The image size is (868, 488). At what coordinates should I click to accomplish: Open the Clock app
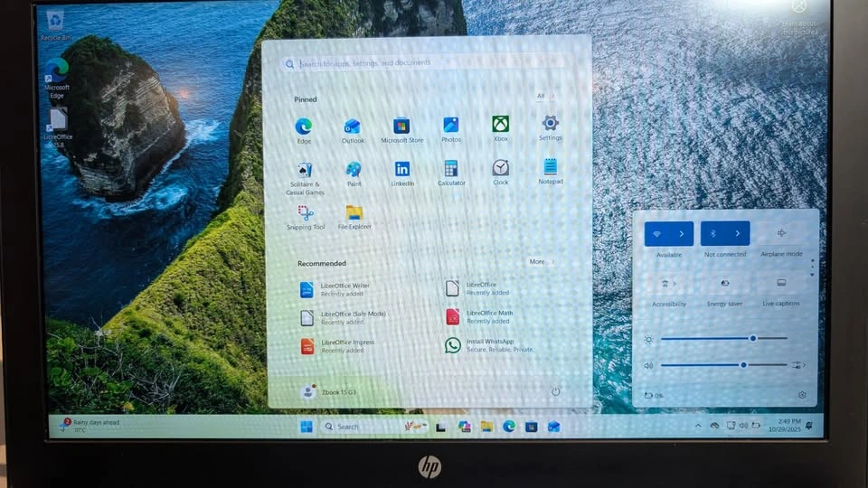500,169
